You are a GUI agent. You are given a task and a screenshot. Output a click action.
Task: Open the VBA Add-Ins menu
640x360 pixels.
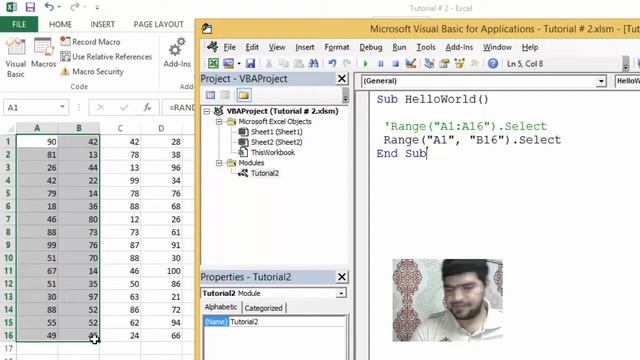tap(459, 47)
